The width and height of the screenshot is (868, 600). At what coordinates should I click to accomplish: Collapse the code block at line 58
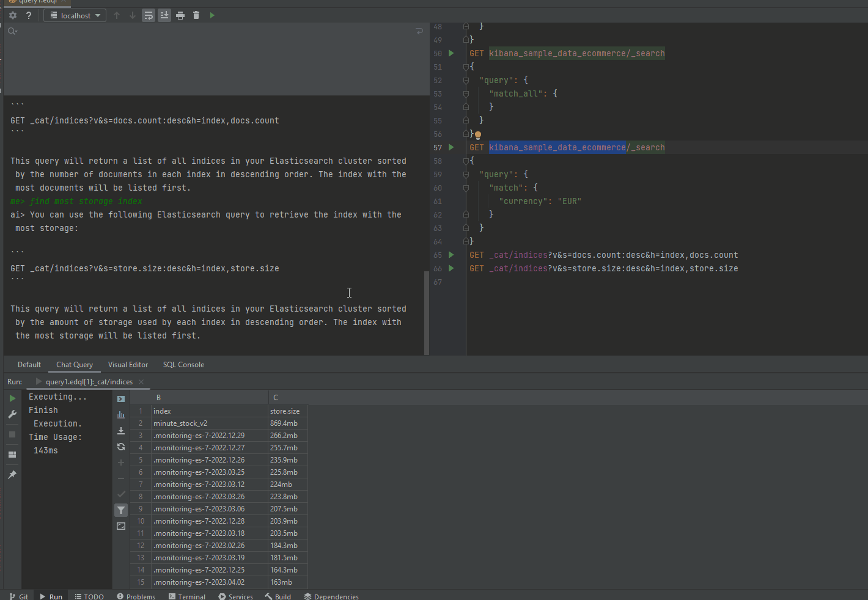tap(466, 161)
